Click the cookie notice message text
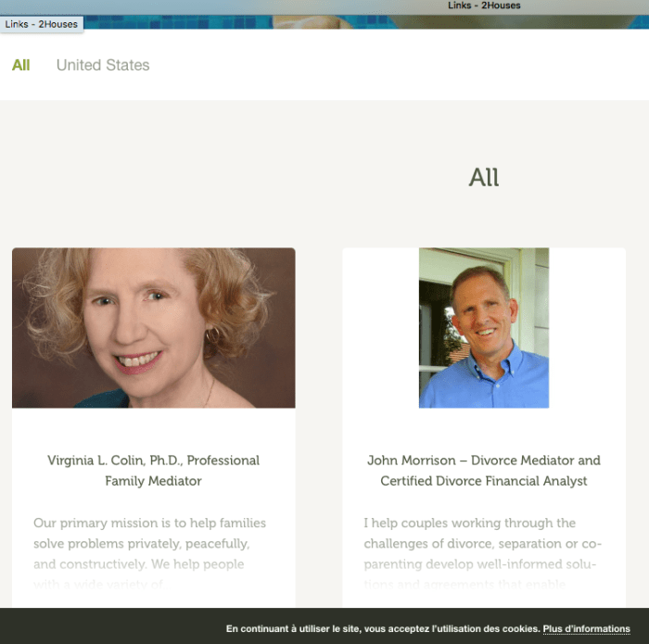Image resolution: width=649 pixels, height=644 pixels. pyautogui.click(x=382, y=629)
